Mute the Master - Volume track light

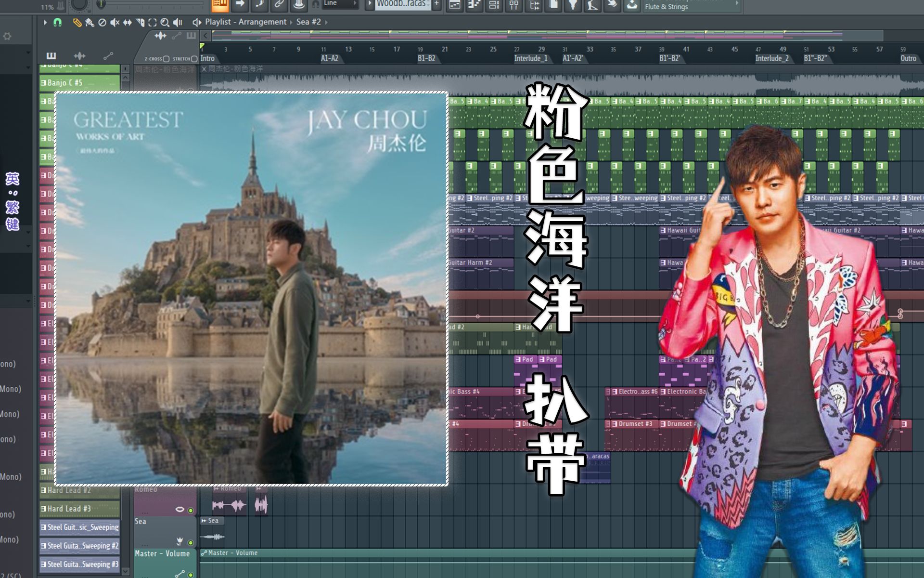coord(191,575)
